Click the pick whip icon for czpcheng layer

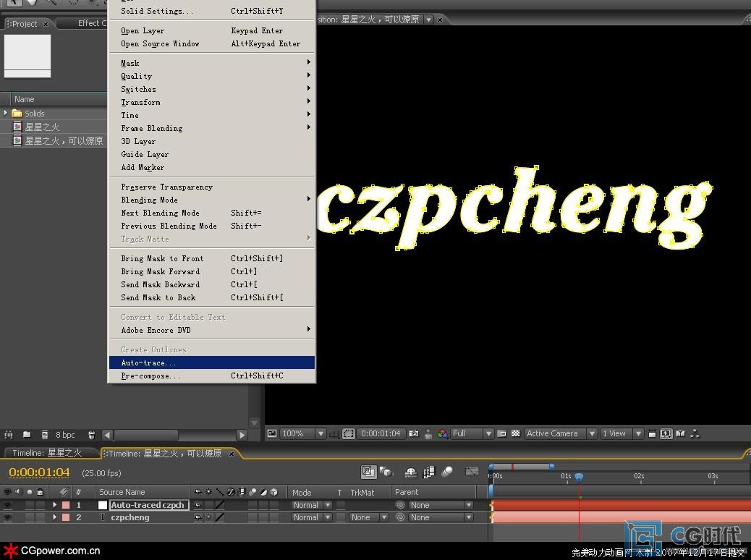400,517
